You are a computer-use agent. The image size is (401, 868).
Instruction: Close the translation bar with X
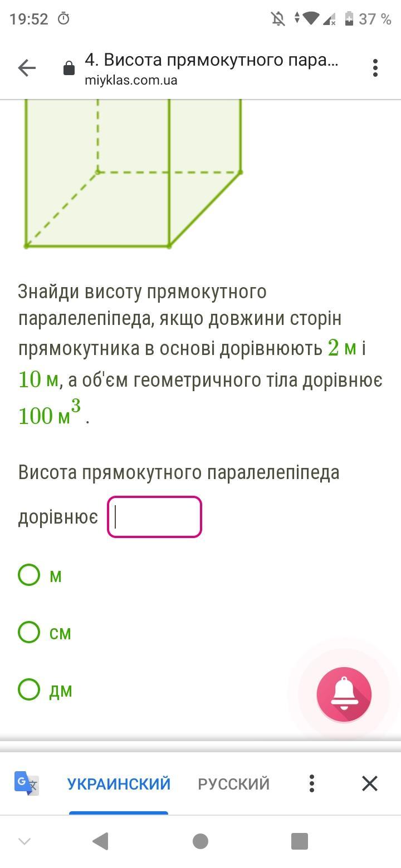click(x=370, y=783)
